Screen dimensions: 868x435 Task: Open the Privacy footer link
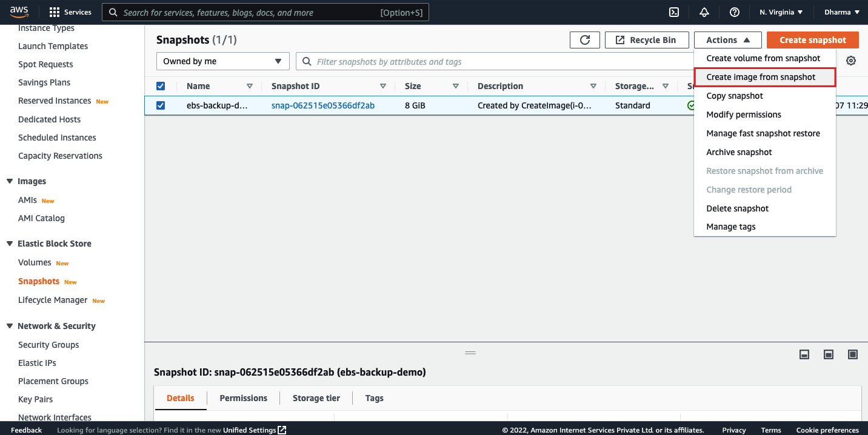[734, 430]
